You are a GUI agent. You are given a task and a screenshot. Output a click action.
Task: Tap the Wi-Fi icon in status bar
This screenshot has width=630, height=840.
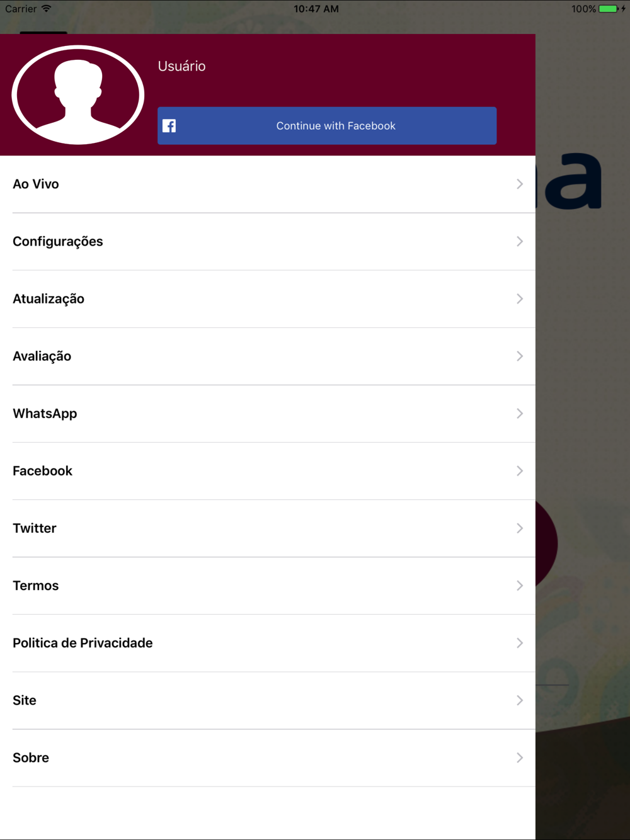point(47,9)
